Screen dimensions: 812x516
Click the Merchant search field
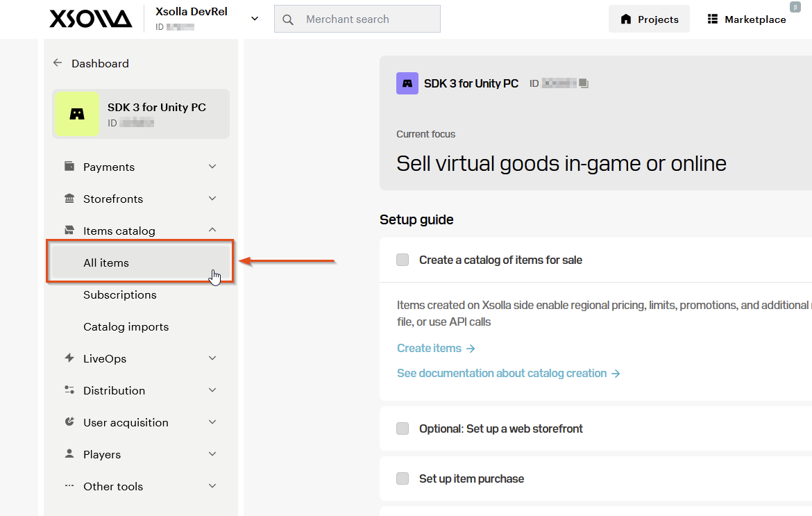[357, 19]
